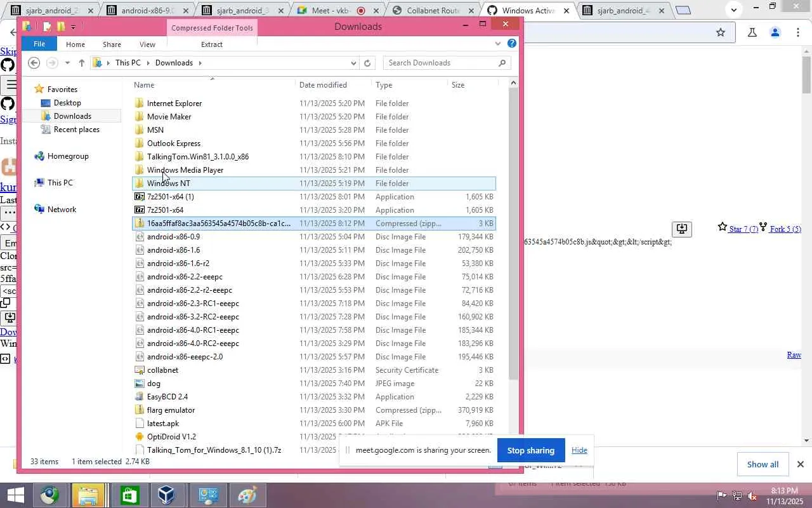This screenshot has width=812, height=508.
Task: Sort files by the Date modified column
Action: pyautogui.click(x=333, y=85)
